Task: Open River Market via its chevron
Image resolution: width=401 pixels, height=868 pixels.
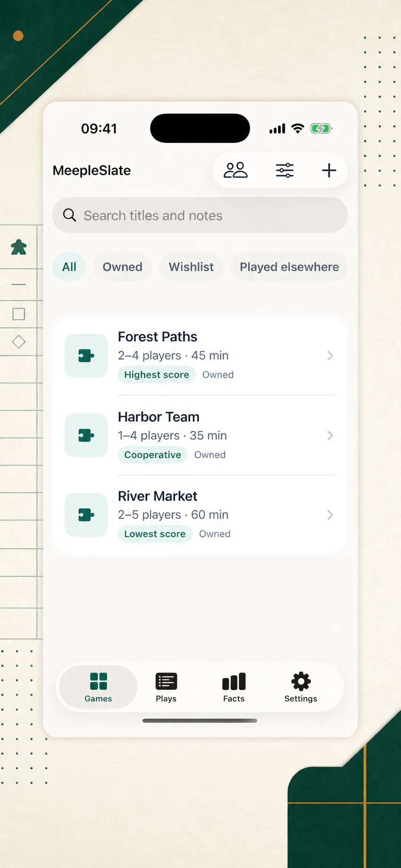Action: [330, 515]
